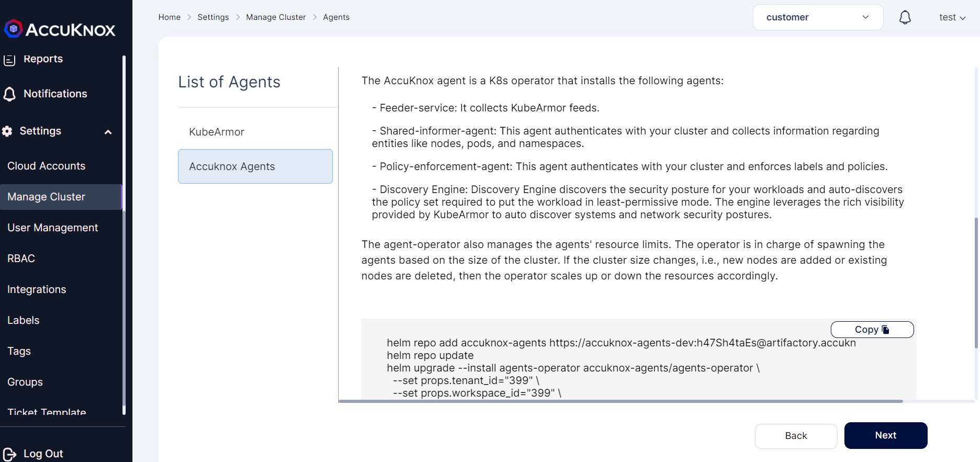Click the Log Out arrow icon
The width and height of the screenshot is (980, 462).
click(9, 454)
